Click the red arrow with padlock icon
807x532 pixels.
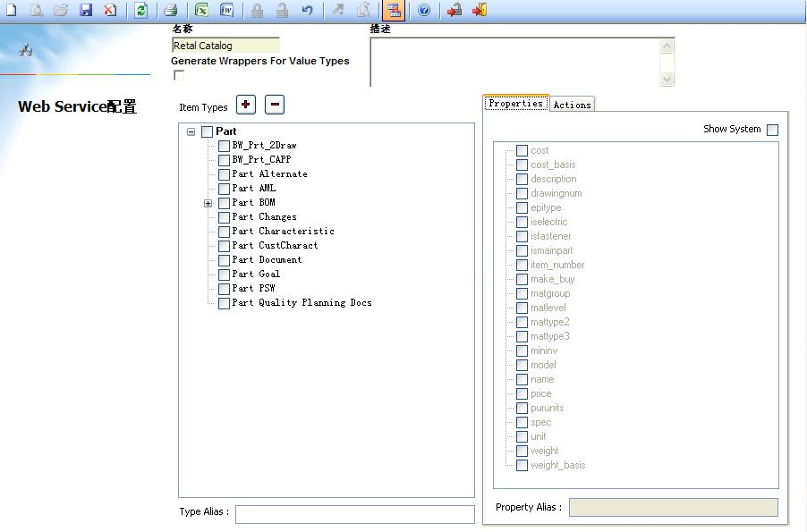pos(454,10)
